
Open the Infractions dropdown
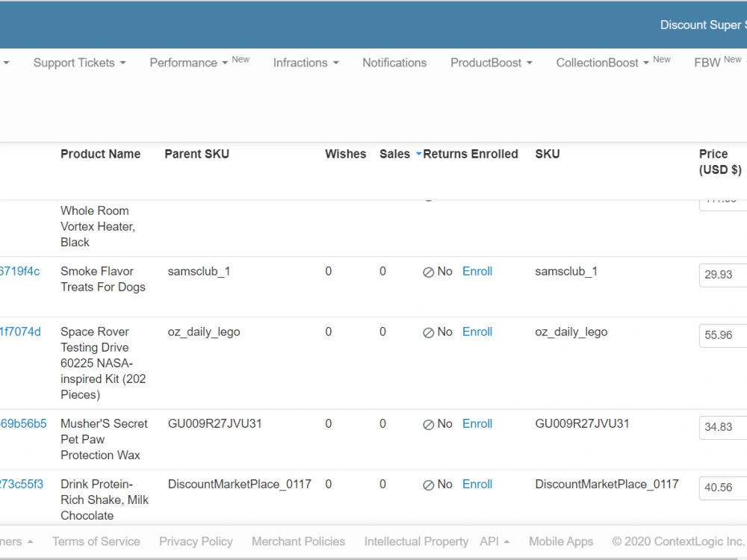pyautogui.click(x=306, y=63)
